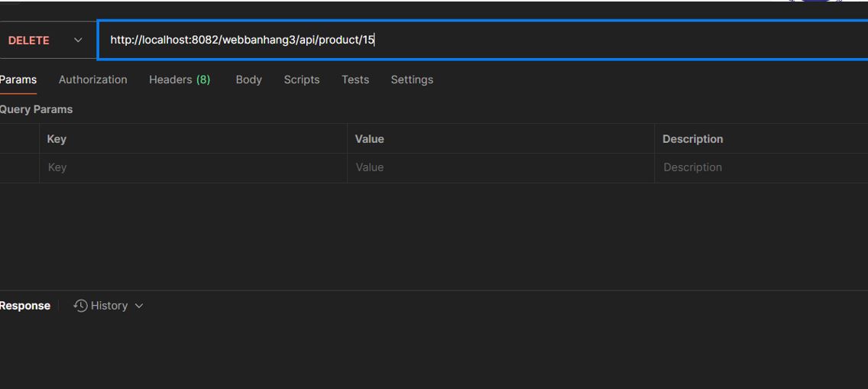Click the empty Value parameter field
The image size is (868, 389).
point(500,167)
